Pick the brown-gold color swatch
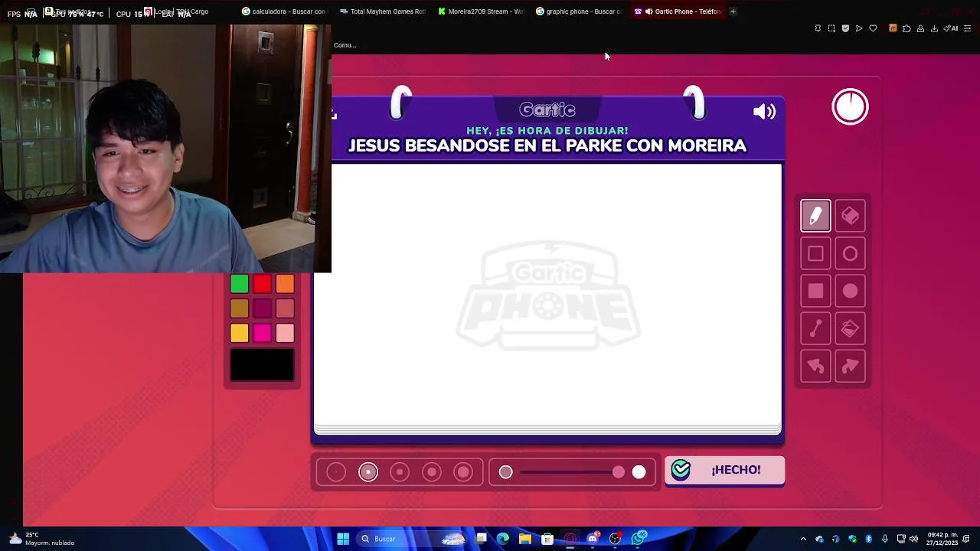This screenshot has height=551, width=980. [239, 308]
